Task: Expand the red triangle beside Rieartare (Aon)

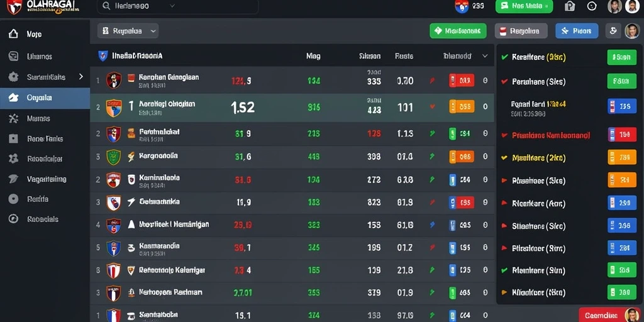Action: 505,203
